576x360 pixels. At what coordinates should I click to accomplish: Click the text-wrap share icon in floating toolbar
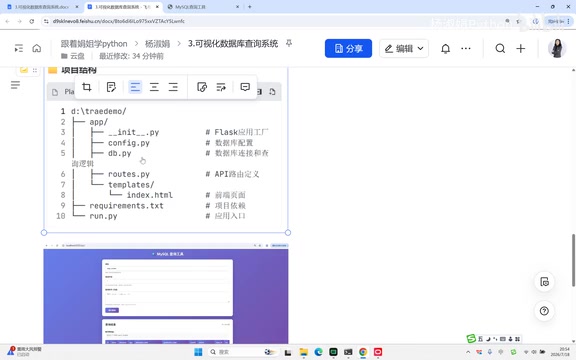(x=221, y=87)
